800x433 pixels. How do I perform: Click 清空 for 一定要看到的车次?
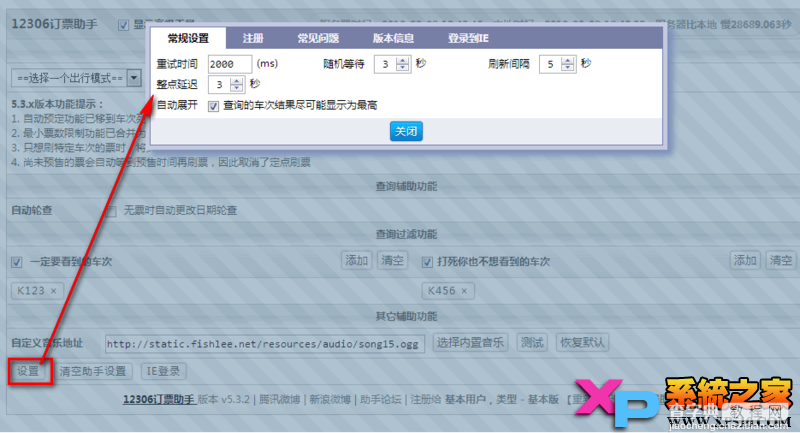point(392,261)
